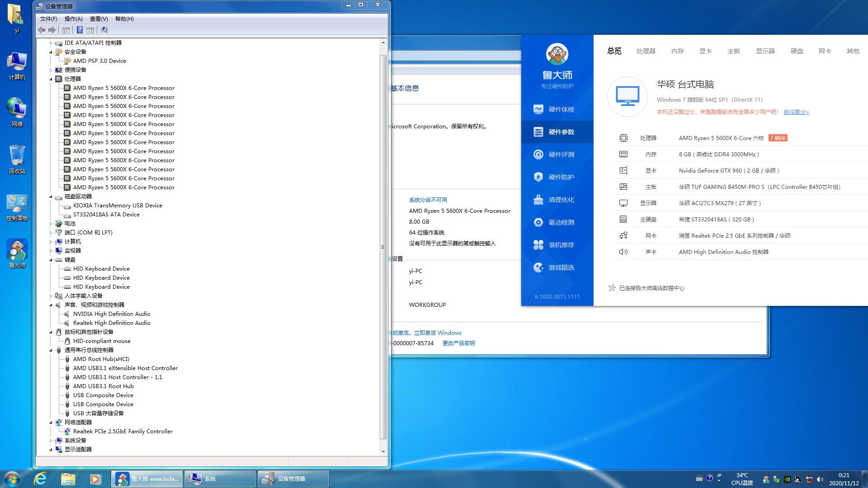Click the 声卡 speaker icon in overview list
The image size is (868, 488).
(x=623, y=252)
